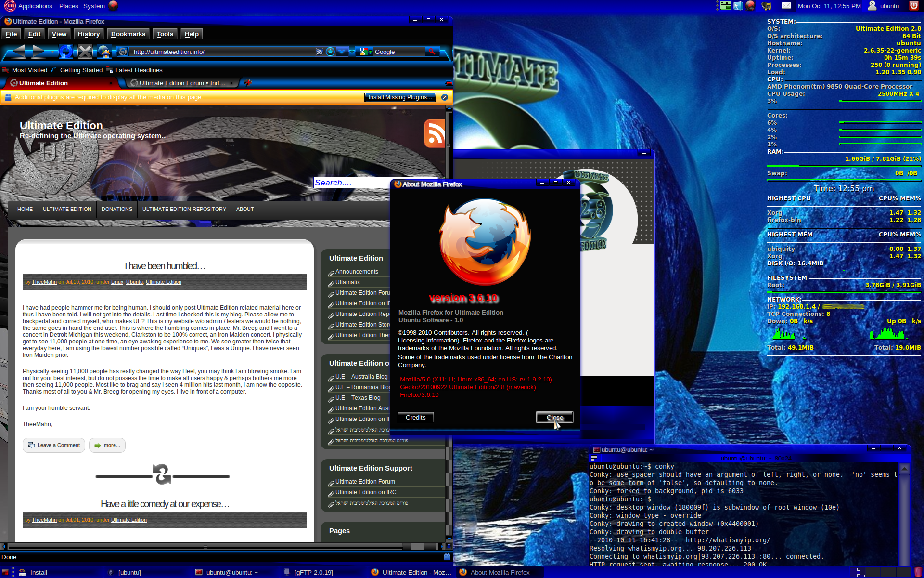This screenshot has height=578, width=924.
Task: Click the RSS feed icon in address bar
Action: pos(320,52)
